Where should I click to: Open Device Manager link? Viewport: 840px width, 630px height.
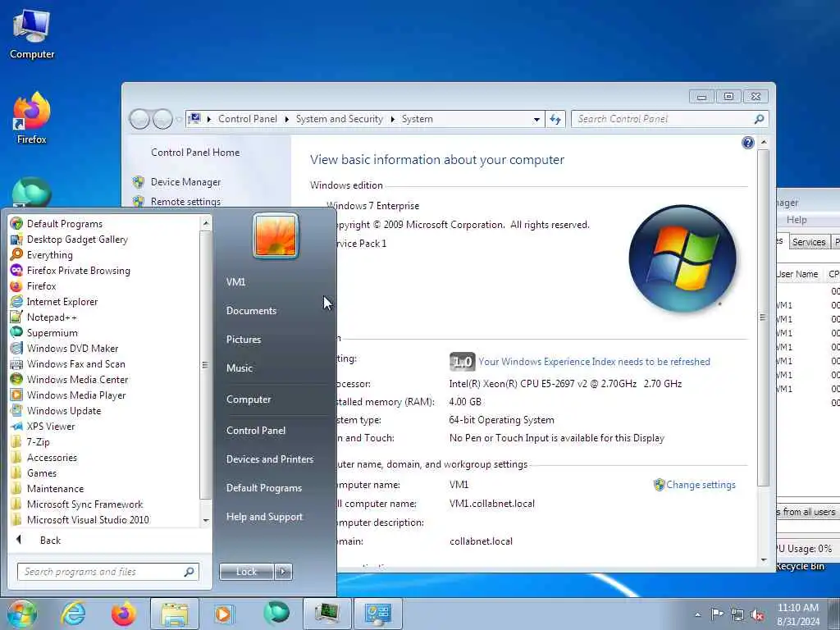pos(185,182)
